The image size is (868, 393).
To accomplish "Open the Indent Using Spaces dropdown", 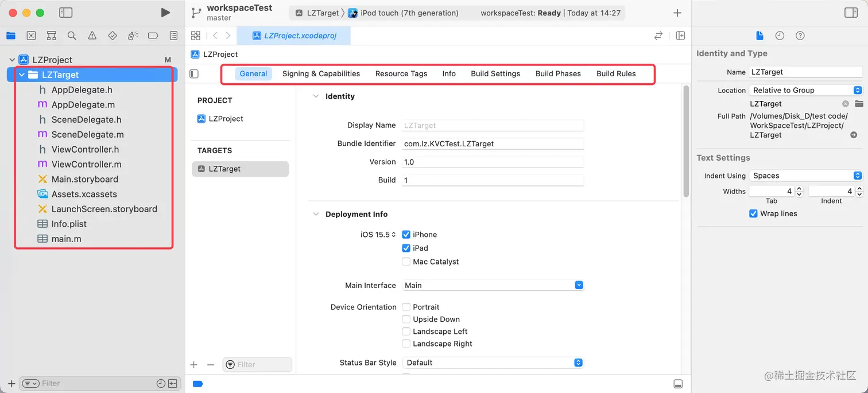I will (806, 176).
